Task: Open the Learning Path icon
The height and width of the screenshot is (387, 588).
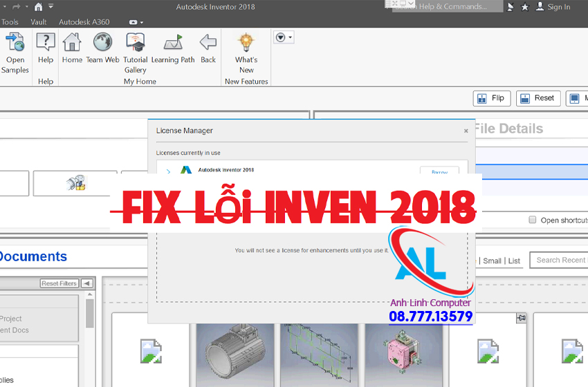Action: point(173,44)
